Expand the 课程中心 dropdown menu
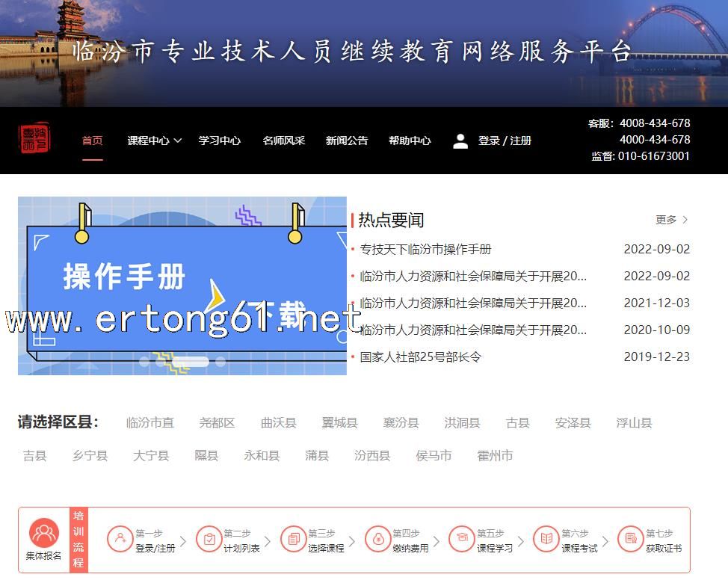The image size is (728, 586). (x=155, y=141)
